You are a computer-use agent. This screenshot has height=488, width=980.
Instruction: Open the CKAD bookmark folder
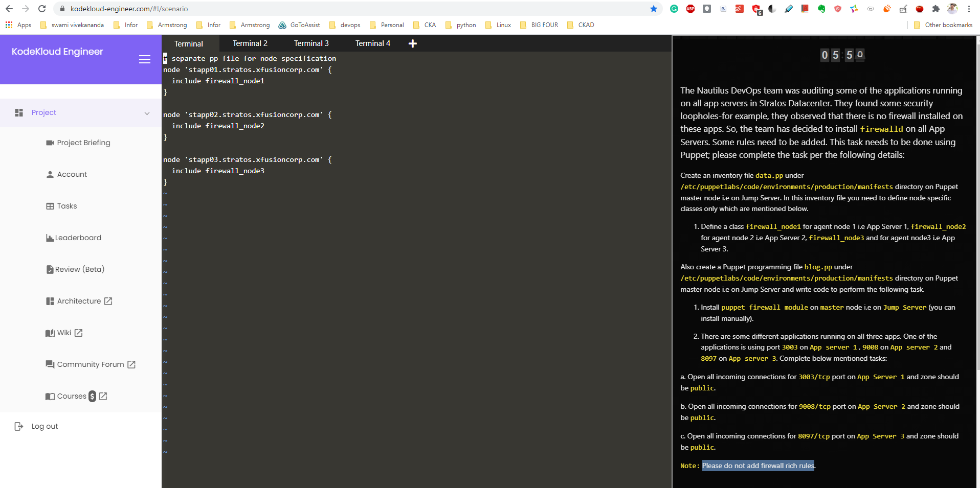[x=581, y=25]
